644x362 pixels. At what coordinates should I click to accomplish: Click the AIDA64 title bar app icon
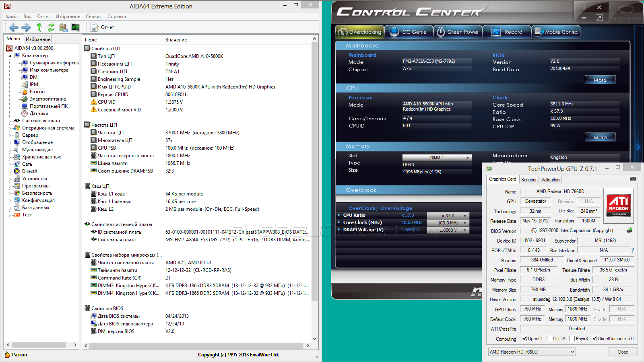[x=7, y=6]
